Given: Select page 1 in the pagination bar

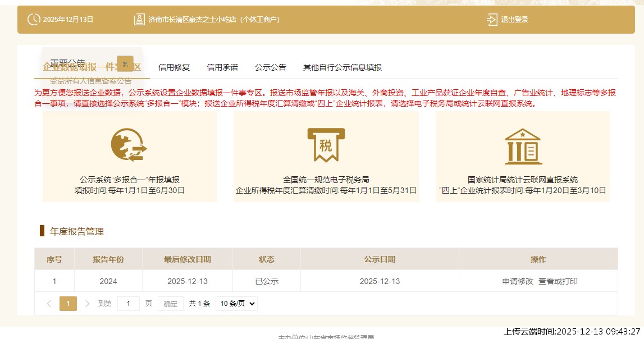Looking at the screenshot, I should tap(67, 304).
